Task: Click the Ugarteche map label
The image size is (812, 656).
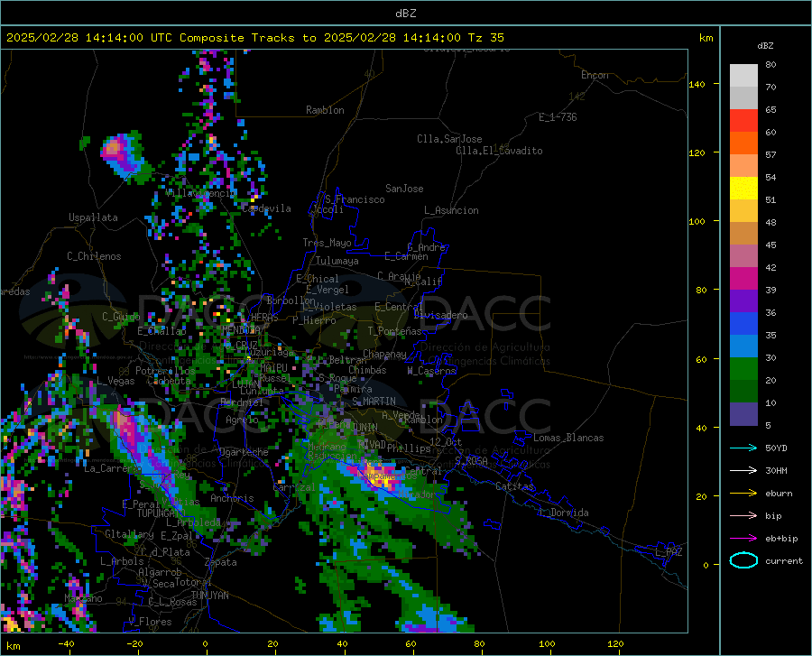Action: coord(244,452)
